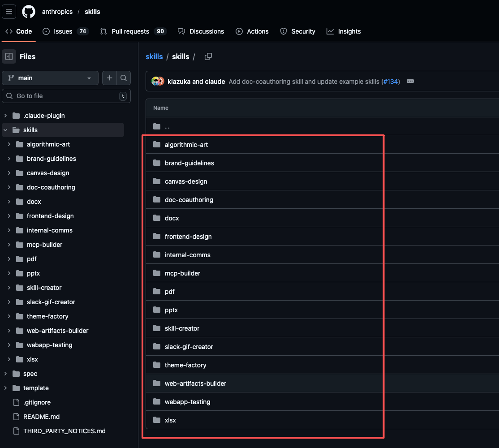Expand the spec folder chevron
499x448 pixels.
coord(5,374)
